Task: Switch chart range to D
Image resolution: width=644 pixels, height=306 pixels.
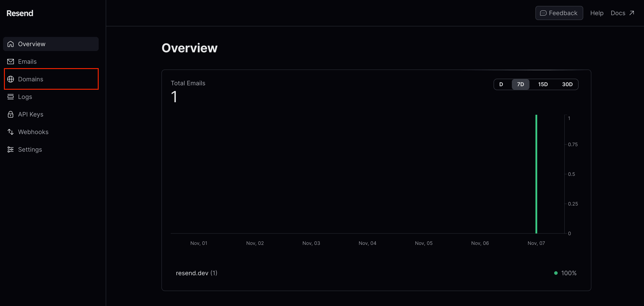Action: [x=501, y=84]
